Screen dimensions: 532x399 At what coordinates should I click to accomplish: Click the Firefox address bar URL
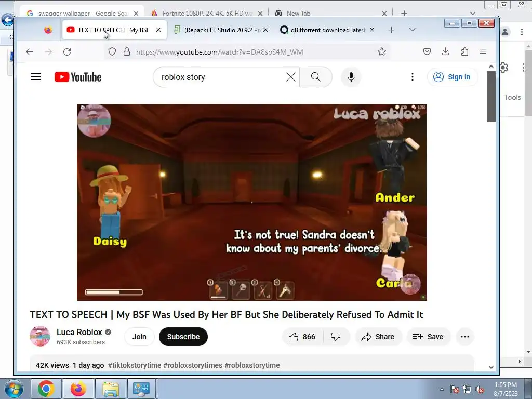click(x=220, y=52)
